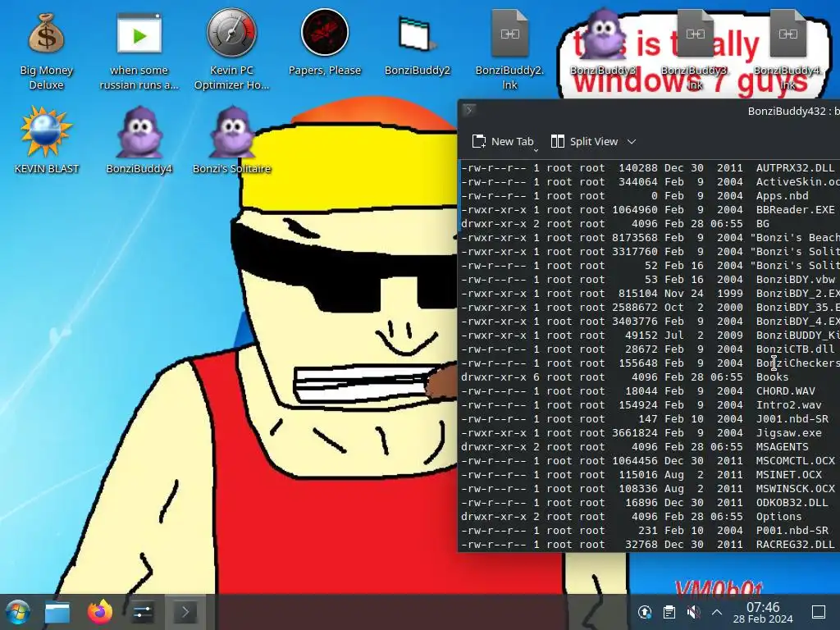The image size is (840, 630).
Task: Open BonziBuddy2 desktop icon
Action: (x=418, y=44)
